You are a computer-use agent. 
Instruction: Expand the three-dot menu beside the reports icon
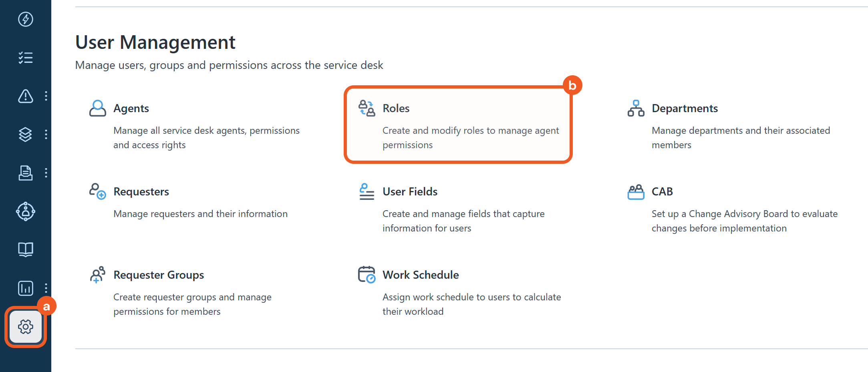click(x=46, y=288)
